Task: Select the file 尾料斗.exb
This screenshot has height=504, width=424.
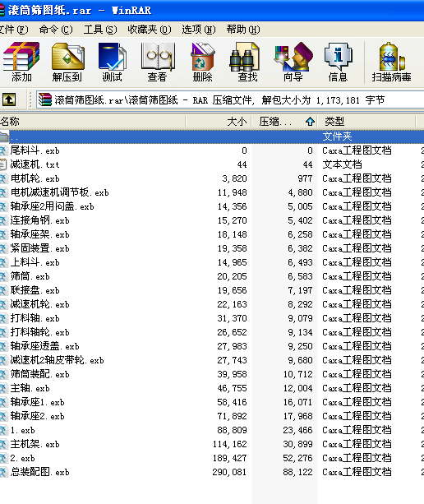Action: click(x=35, y=150)
